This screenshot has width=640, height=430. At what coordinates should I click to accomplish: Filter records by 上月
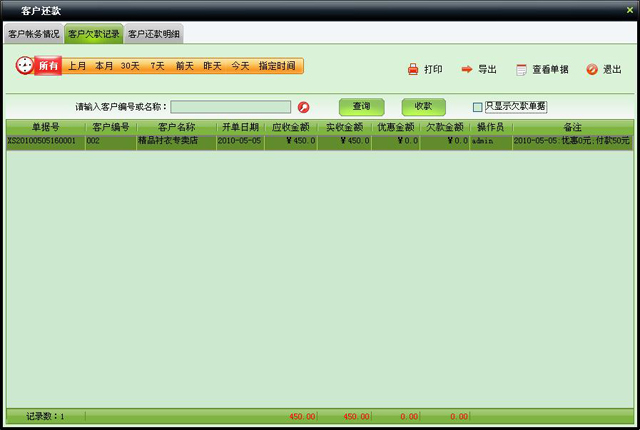click(x=77, y=66)
